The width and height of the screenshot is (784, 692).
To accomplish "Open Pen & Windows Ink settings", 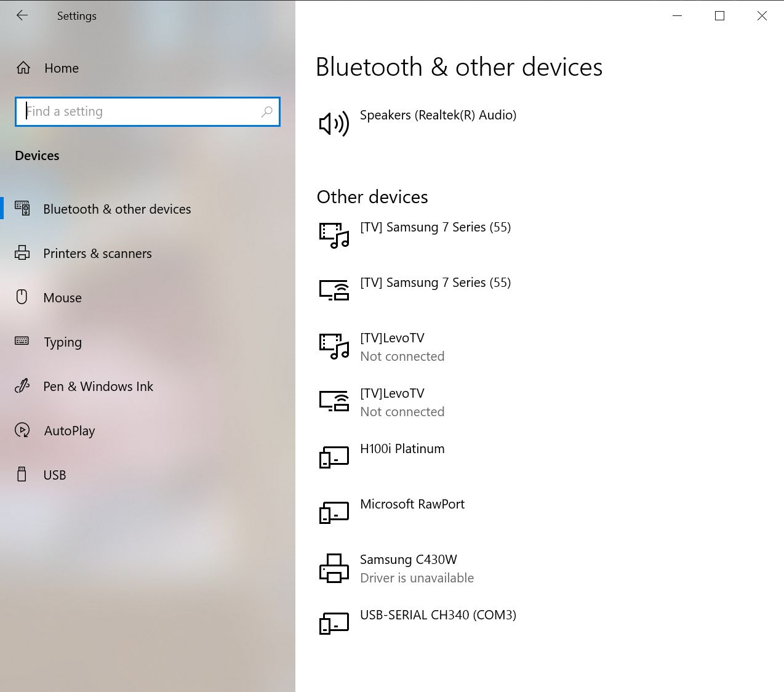I will tap(98, 387).
